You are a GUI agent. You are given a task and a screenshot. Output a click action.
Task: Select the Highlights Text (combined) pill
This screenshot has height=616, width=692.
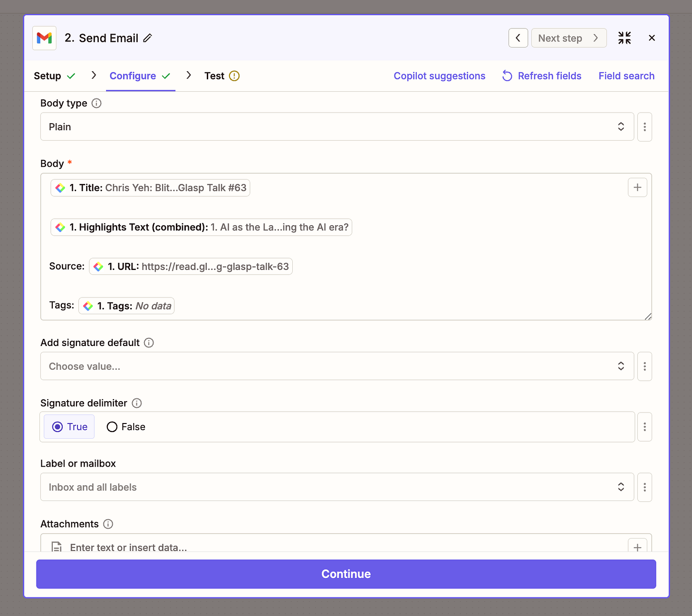pyautogui.click(x=201, y=227)
